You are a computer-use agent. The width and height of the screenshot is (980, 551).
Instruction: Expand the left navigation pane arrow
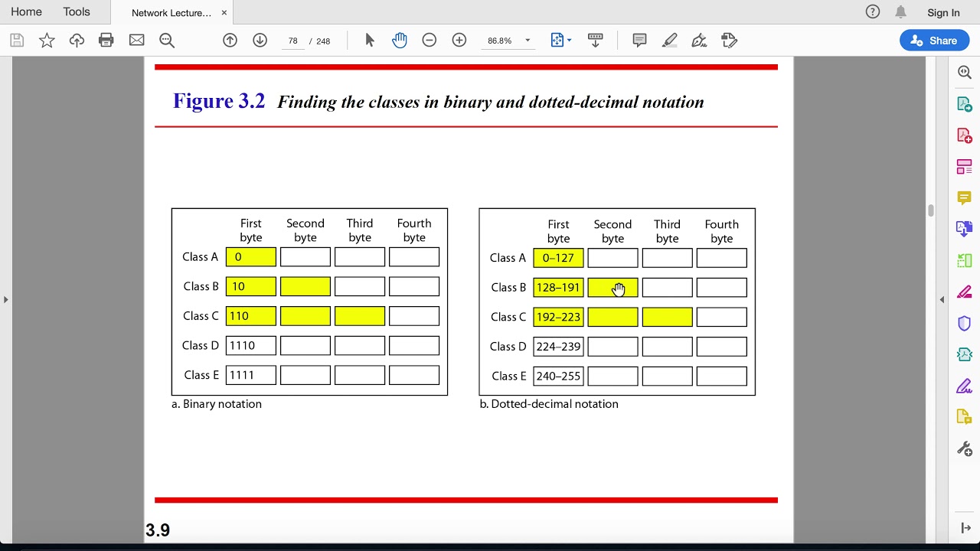click(5, 299)
